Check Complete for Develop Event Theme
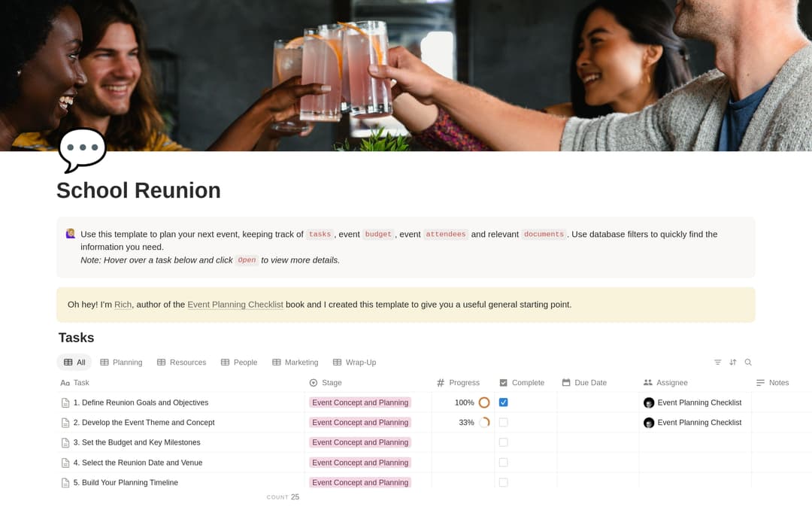This screenshot has width=812, height=507. (x=503, y=423)
